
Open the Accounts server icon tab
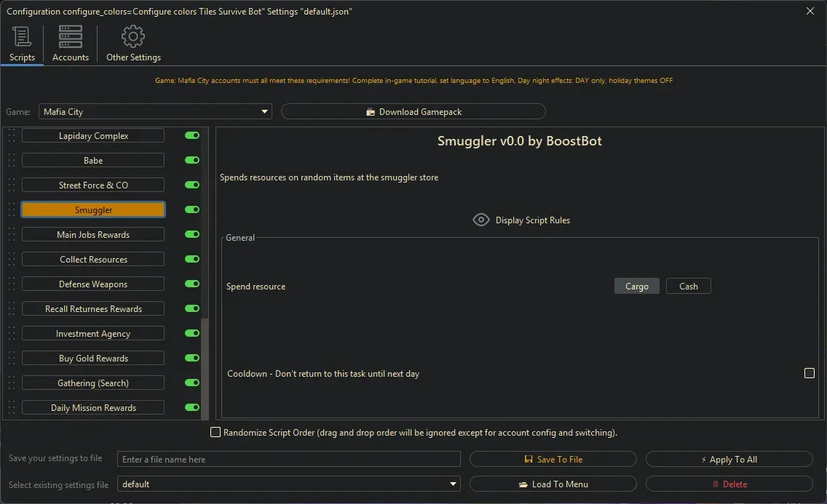71,36
